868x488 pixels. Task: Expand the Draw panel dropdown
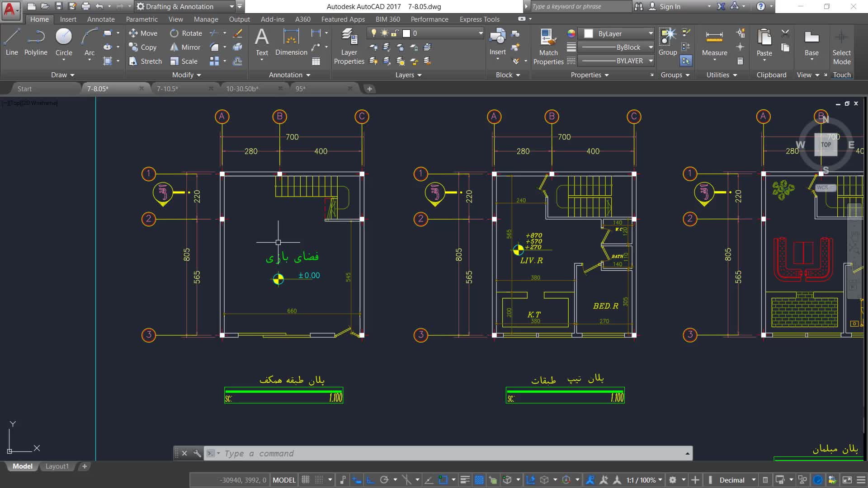coord(63,75)
